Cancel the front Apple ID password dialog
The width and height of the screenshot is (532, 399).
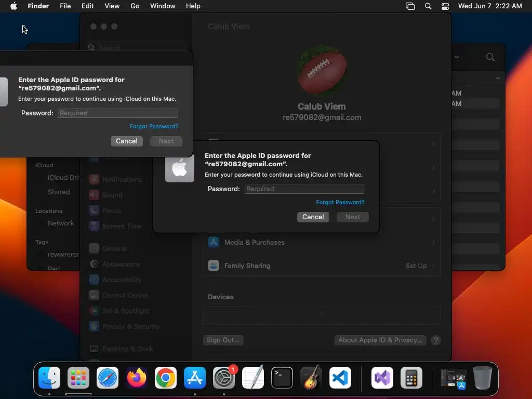pos(313,217)
